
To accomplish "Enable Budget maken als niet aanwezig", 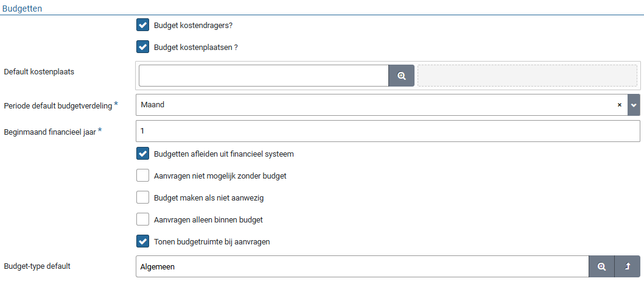I will 143,197.
